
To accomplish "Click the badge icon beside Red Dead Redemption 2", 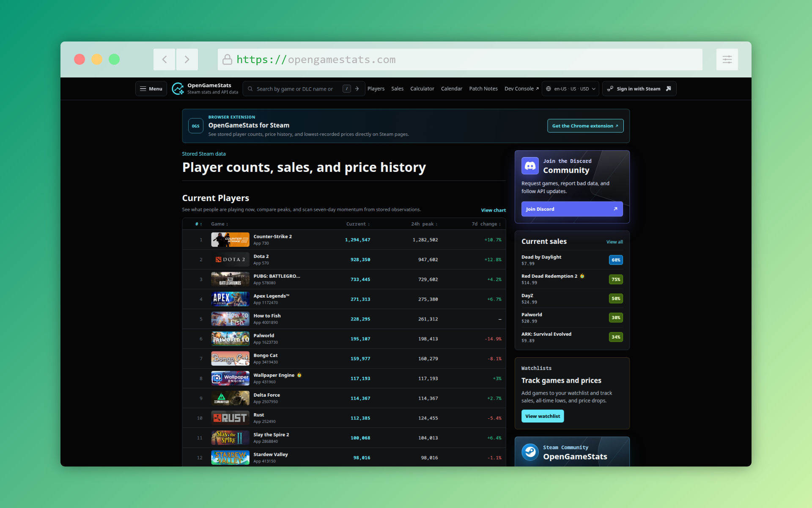I will [x=582, y=276].
